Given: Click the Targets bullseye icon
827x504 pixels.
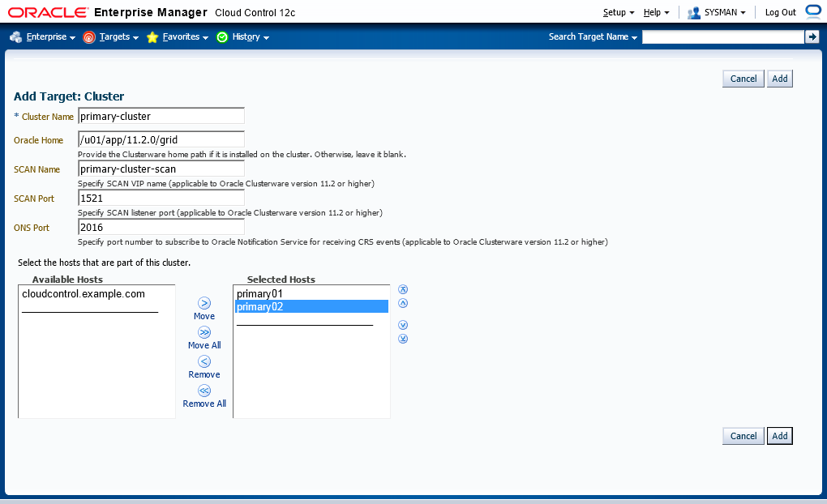Looking at the screenshot, I should [89, 37].
